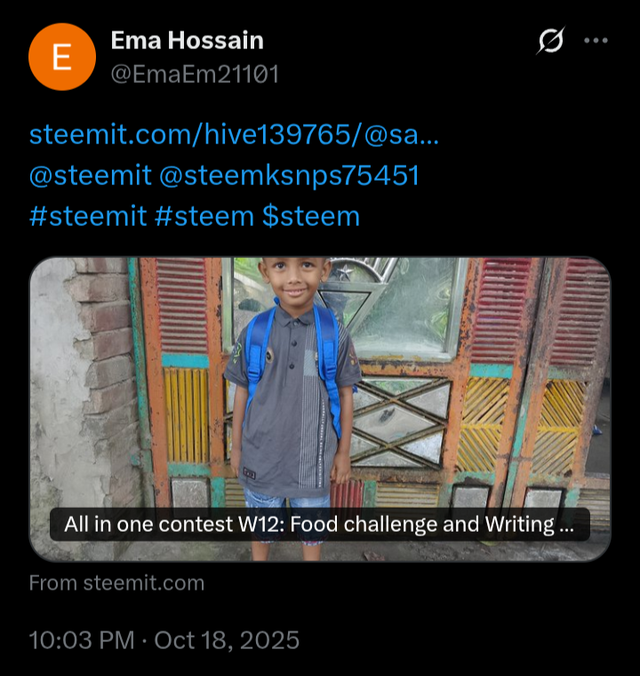Click the @steemksnps75451 mention
640x676 pixels.
289,175
